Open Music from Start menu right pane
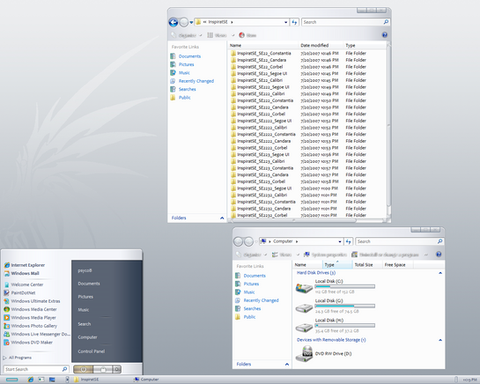 click(83, 310)
